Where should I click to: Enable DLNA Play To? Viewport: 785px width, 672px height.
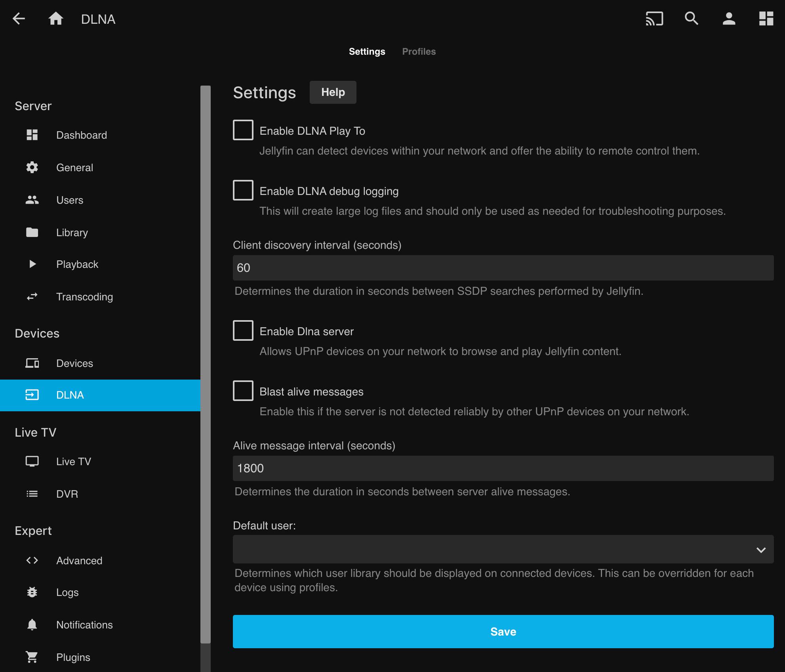pos(243,130)
